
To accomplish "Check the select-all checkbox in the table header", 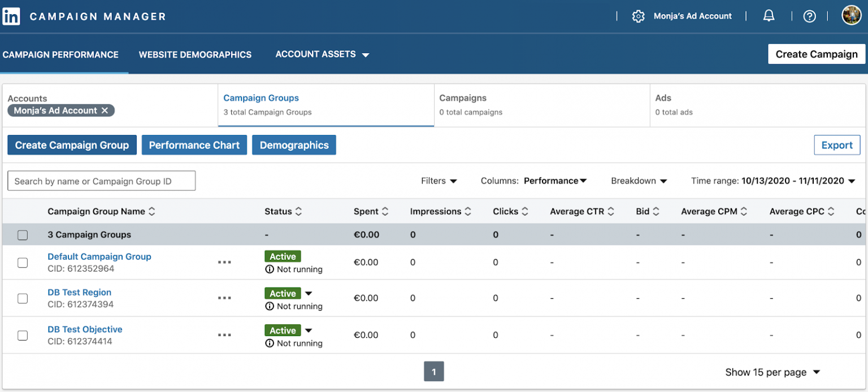I will click(23, 234).
